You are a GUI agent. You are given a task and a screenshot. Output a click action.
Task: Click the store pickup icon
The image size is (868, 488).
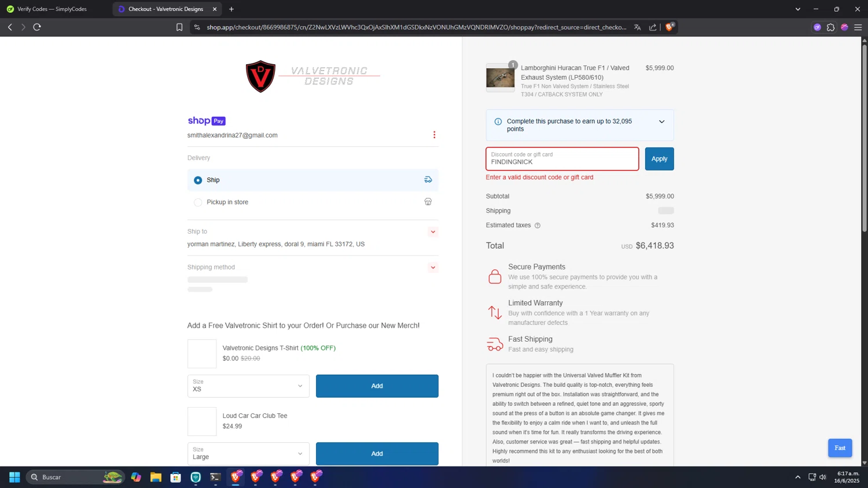pyautogui.click(x=428, y=202)
